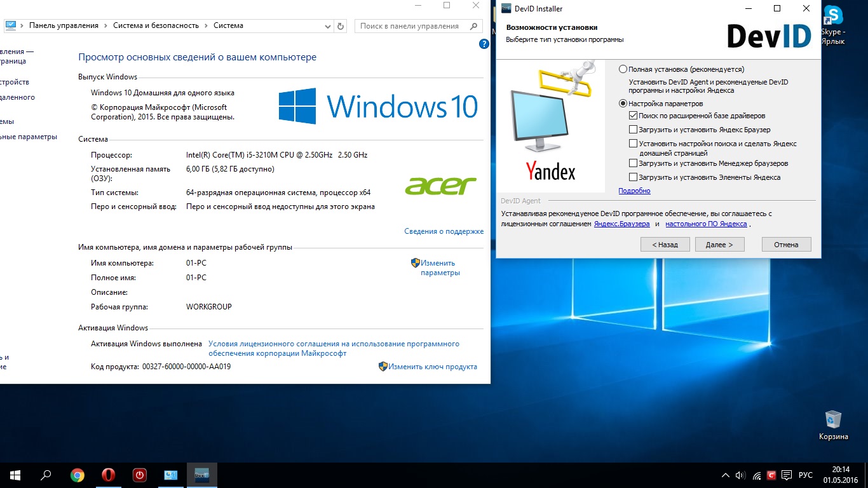This screenshot has height=488, width=868.
Task: Check Загрузить и установить Яндекс Браузер
Action: coord(633,130)
